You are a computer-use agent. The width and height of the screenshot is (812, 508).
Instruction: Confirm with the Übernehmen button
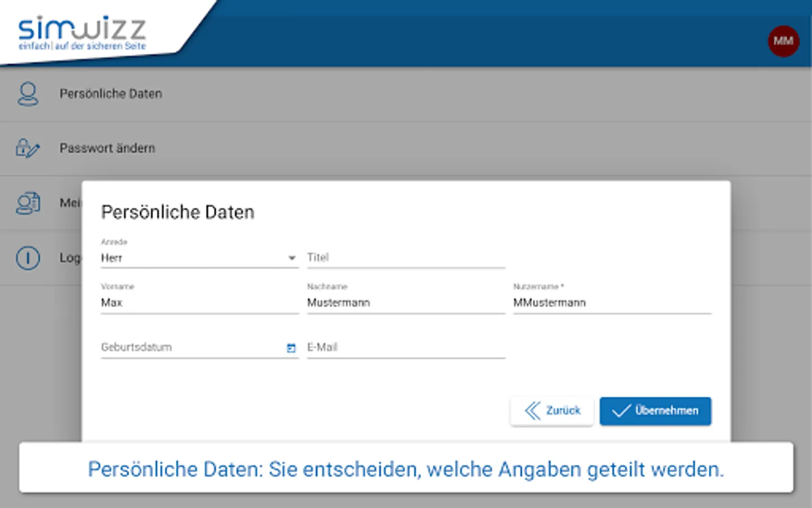pyautogui.click(x=655, y=411)
